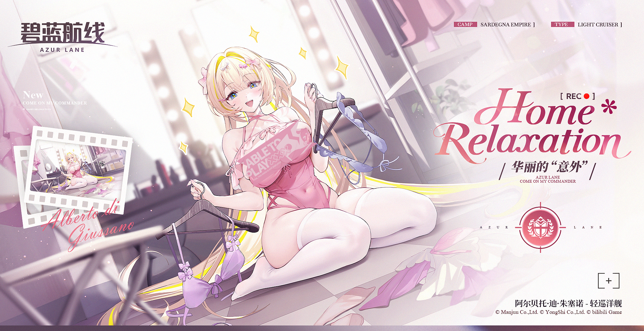644x331 pixels.
Task: Select the LIGHT CRUISER text
Action: tap(598, 25)
